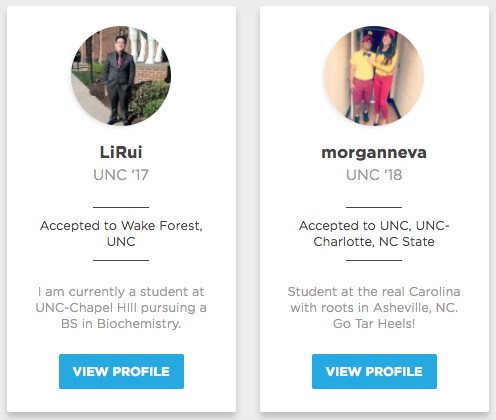
Task: Open morganneva's profile with View Profile button
Action: click(x=374, y=371)
